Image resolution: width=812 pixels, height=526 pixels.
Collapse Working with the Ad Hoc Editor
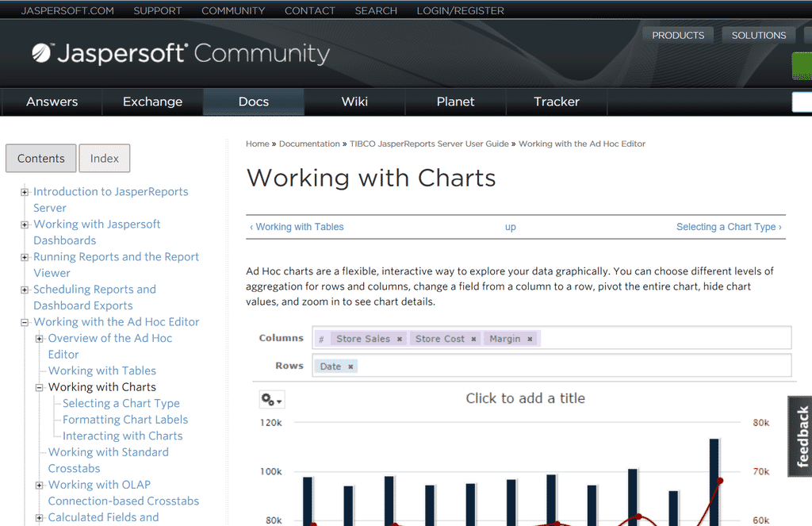25,322
